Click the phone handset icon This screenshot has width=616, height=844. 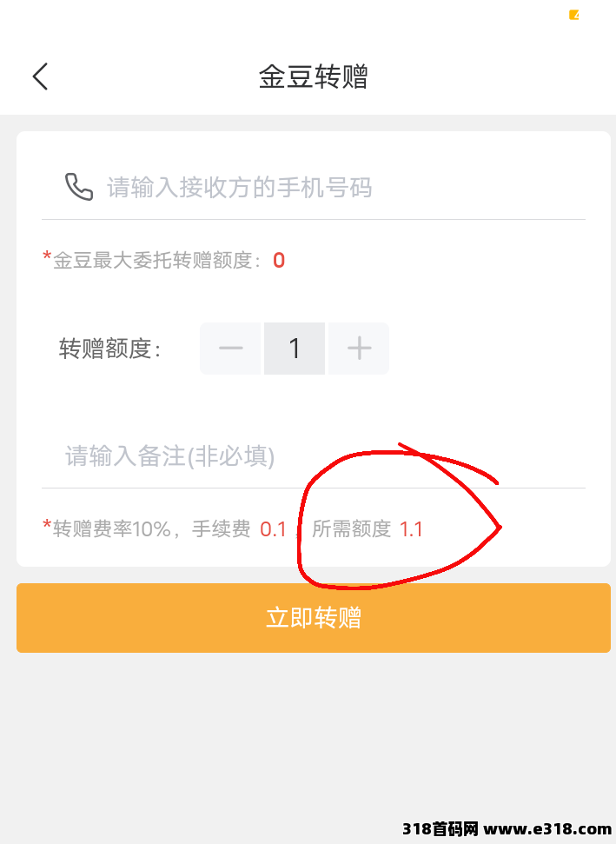click(79, 187)
